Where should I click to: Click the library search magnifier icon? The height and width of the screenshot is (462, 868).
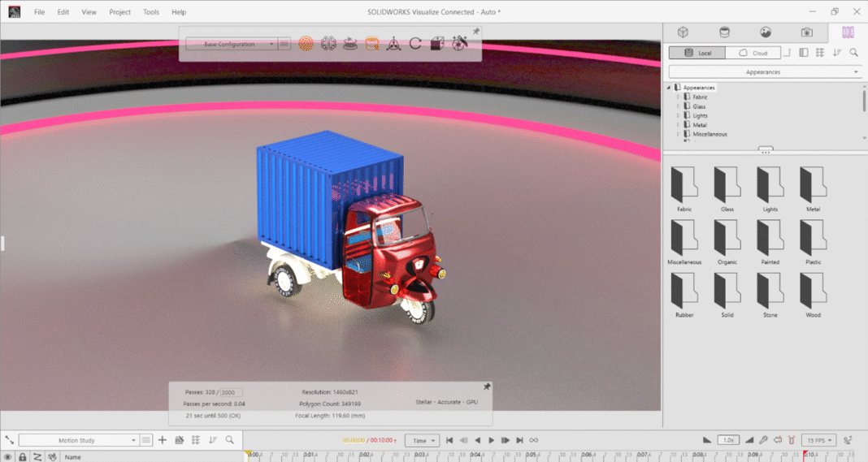(x=853, y=53)
